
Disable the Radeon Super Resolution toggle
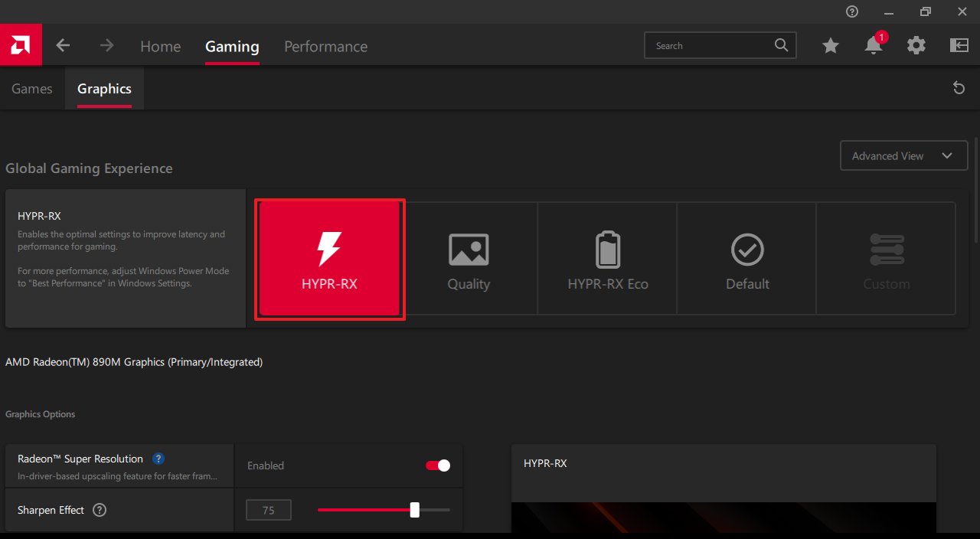click(x=438, y=465)
